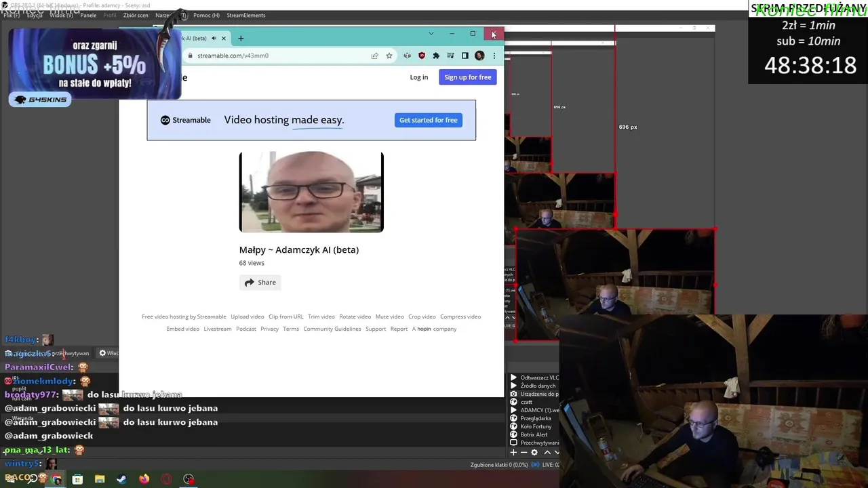
Task: Close the Adamczyk AI browser tab
Action: [224, 38]
